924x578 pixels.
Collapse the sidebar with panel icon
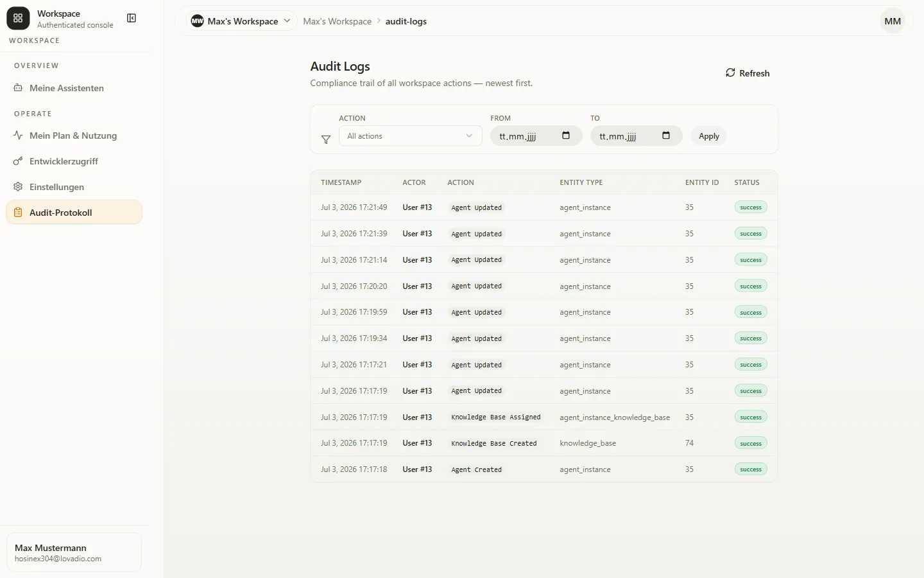(132, 18)
